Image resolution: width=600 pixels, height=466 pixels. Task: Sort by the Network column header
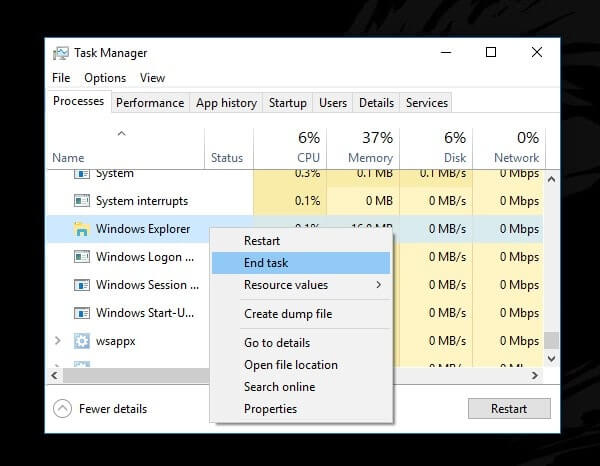click(x=509, y=148)
